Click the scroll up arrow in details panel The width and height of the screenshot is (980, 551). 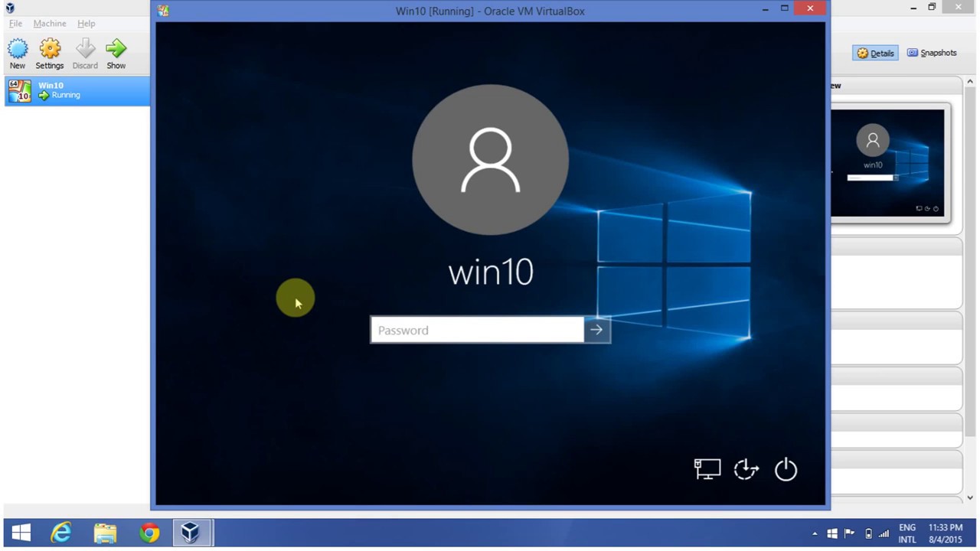pyautogui.click(x=970, y=82)
